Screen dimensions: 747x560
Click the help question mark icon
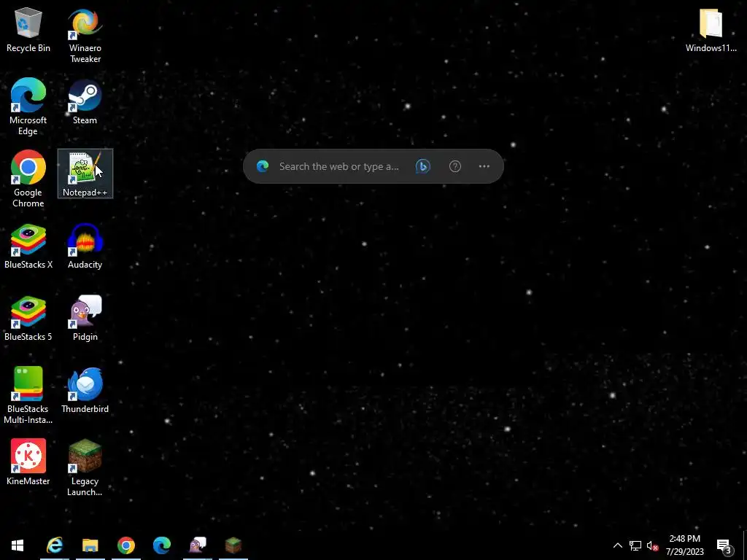[455, 166]
